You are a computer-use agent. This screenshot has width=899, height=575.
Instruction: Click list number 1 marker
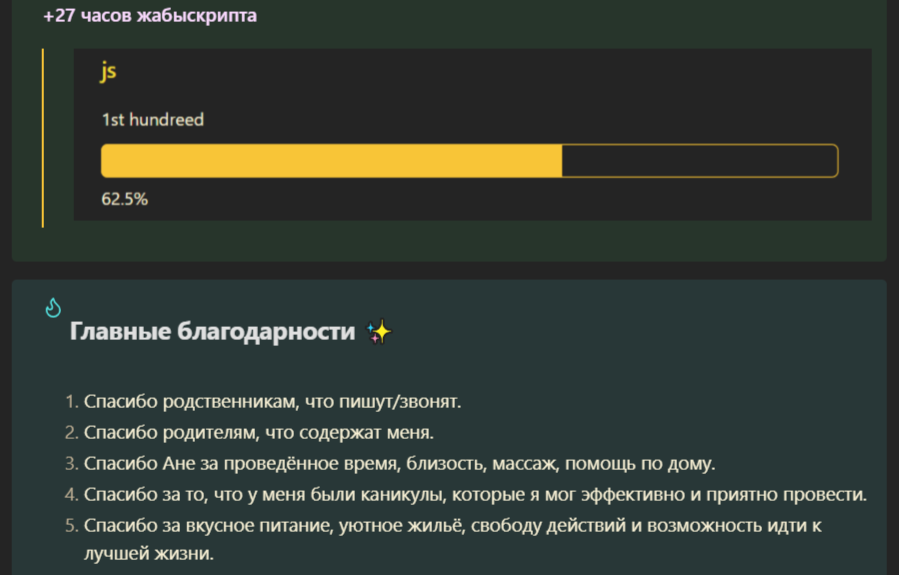click(71, 402)
